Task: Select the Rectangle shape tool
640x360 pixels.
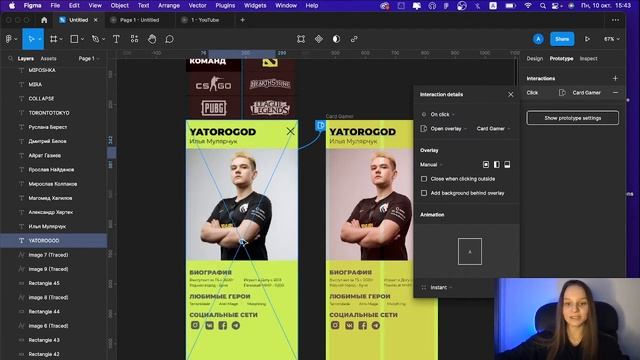Action: tap(74, 39)
